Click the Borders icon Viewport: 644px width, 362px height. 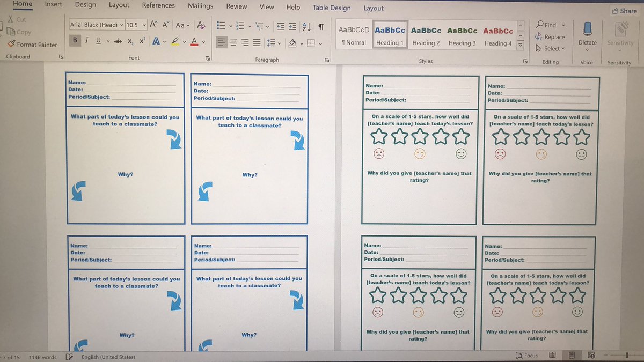(310, 43)
